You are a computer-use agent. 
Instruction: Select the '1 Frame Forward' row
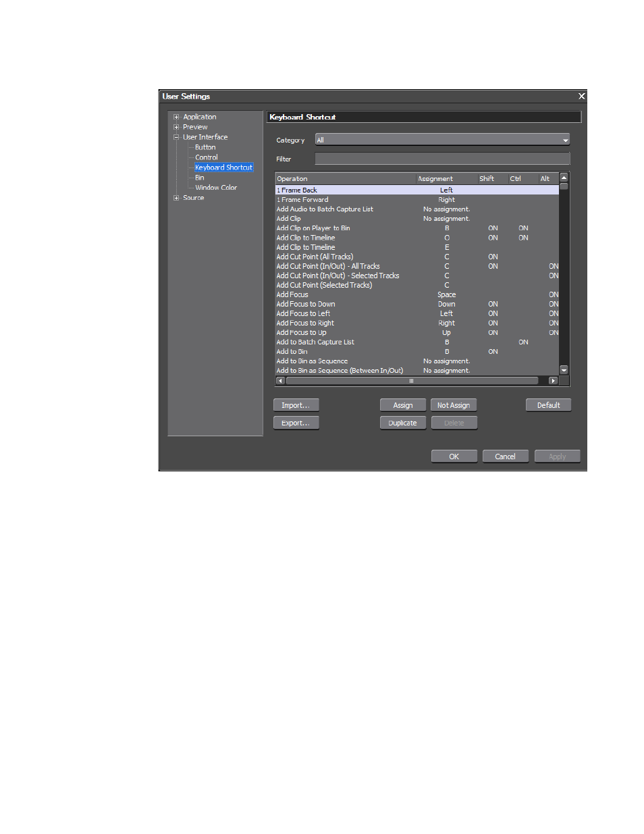(417, 200)
